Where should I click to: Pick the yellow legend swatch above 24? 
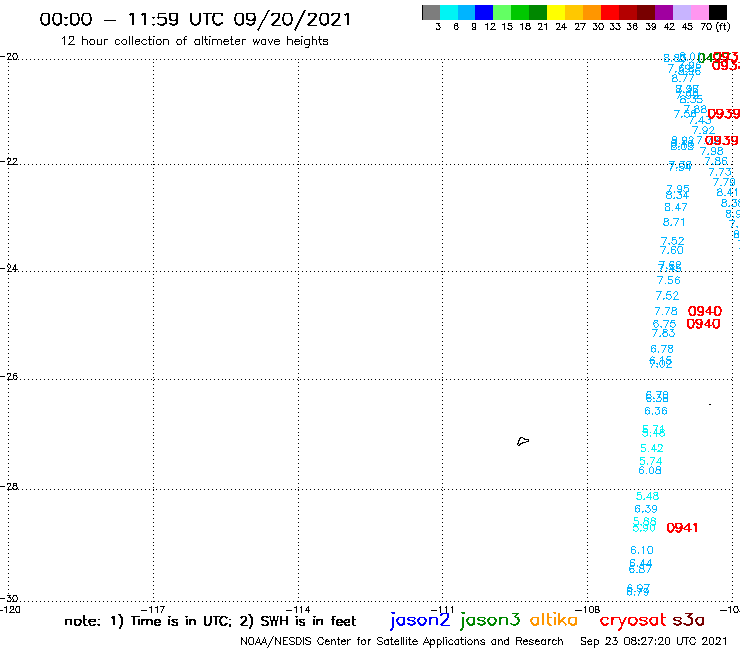tap(556, 12)
